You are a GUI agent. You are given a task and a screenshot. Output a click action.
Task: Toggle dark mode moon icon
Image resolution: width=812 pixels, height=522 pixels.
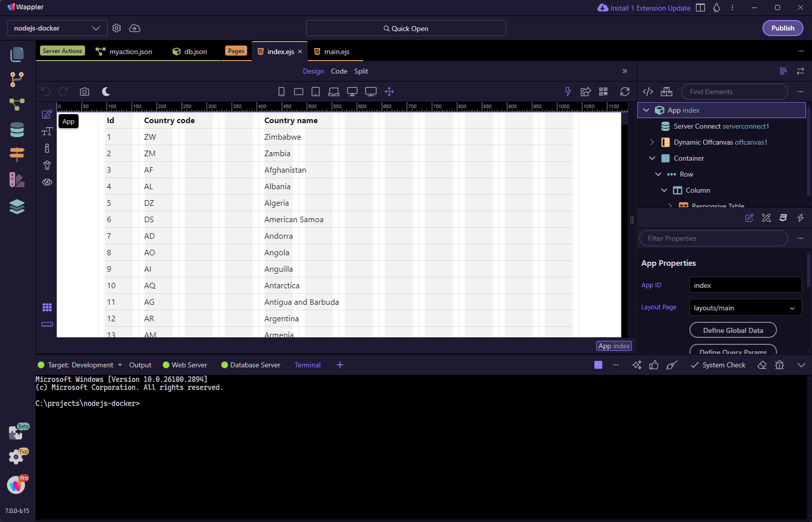point(106,92)
